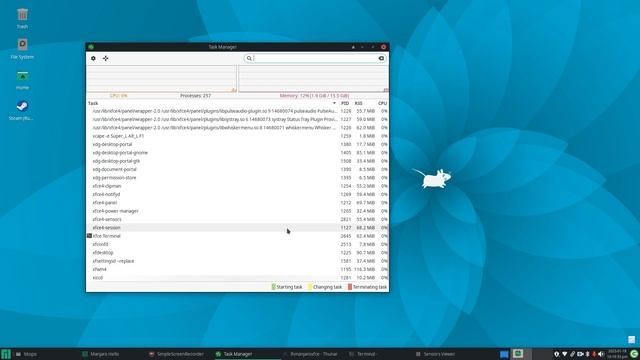The height and width of the screenshot is (360, 640).
Task: Open the File System desktop icon
Action: pos(22,49)
